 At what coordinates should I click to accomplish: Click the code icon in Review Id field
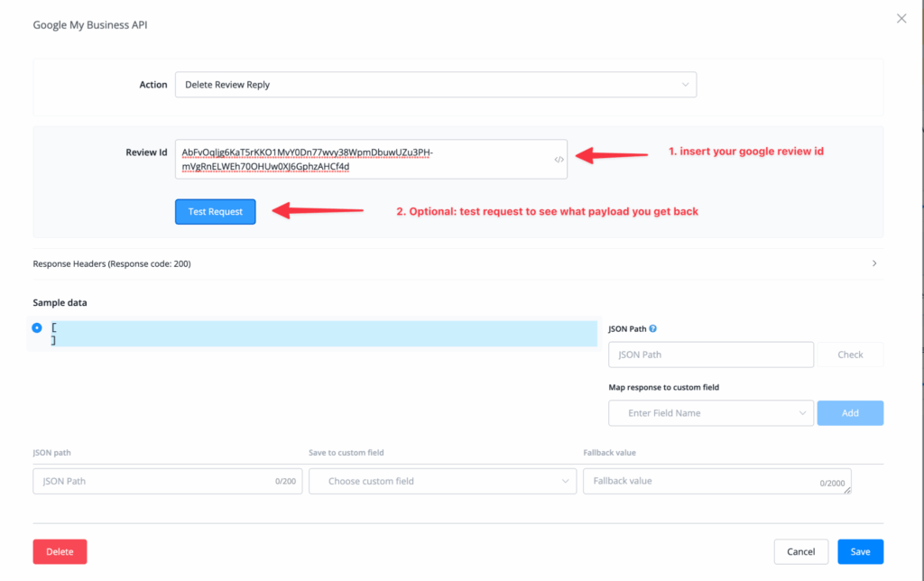[559, 160]
